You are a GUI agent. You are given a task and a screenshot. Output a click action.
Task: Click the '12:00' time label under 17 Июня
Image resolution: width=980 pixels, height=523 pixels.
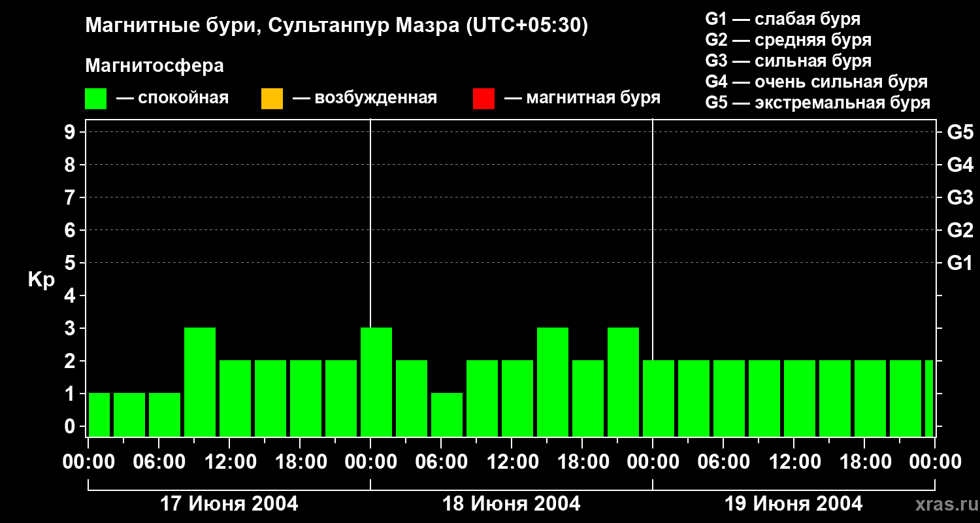point(229,462)
